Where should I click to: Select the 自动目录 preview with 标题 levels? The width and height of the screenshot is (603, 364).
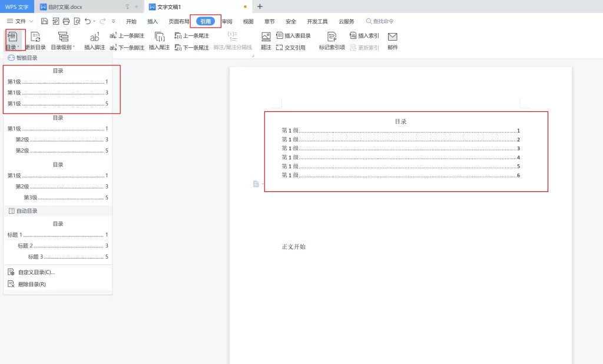point(58,240)
